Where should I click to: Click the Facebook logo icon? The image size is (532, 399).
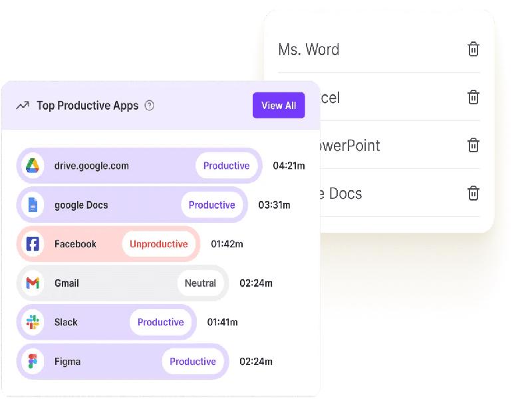click(x=33, y=244)
